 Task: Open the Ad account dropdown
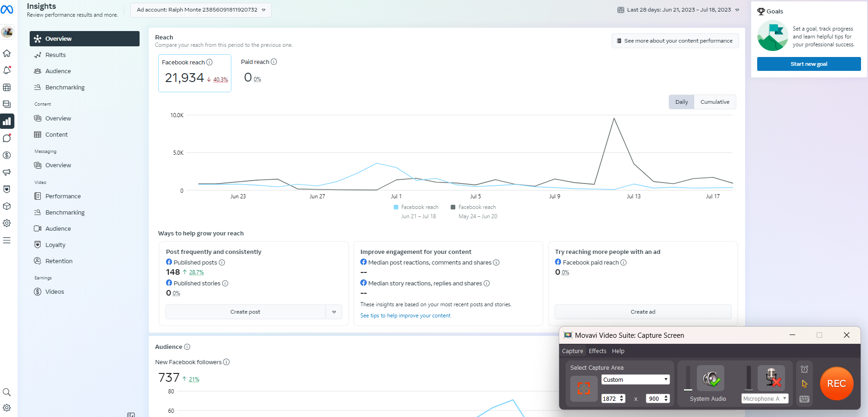coord(201,10)
